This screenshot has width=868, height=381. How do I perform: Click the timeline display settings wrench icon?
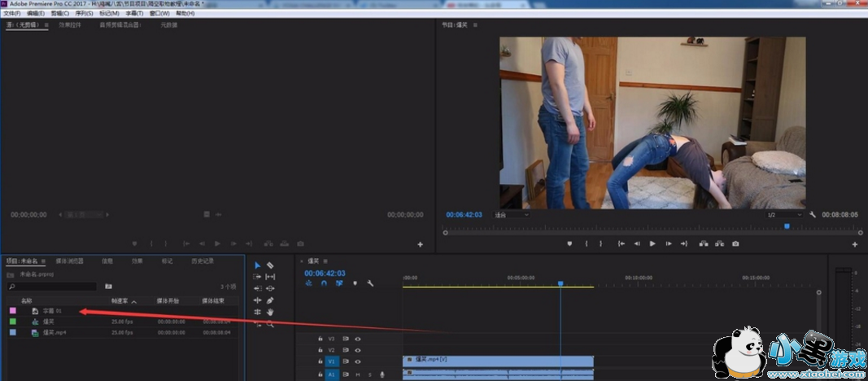click(370, 283)
